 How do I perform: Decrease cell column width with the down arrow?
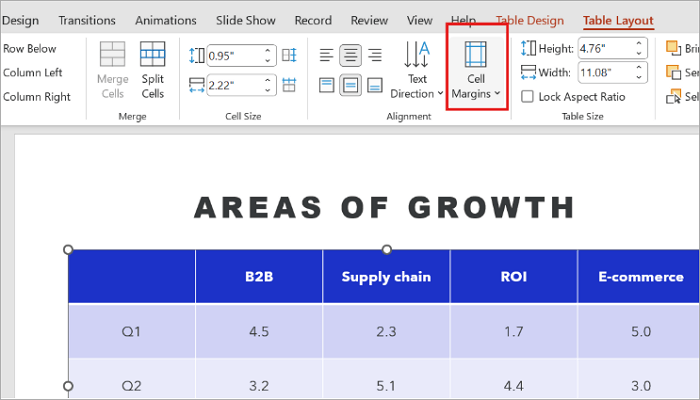(268, 90)
